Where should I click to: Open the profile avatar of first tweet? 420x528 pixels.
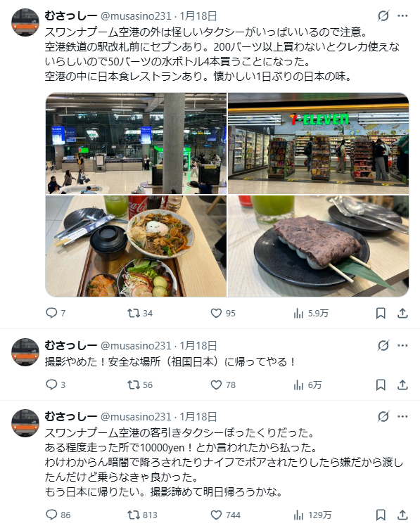pyautogui.click(x=25, y=22)
